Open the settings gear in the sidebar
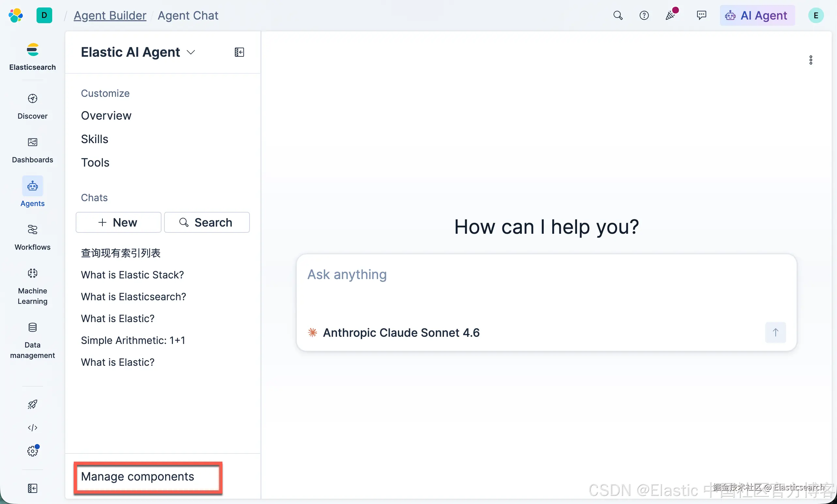The width and height of the screenshot is (837, 504). tap(33, 451)
